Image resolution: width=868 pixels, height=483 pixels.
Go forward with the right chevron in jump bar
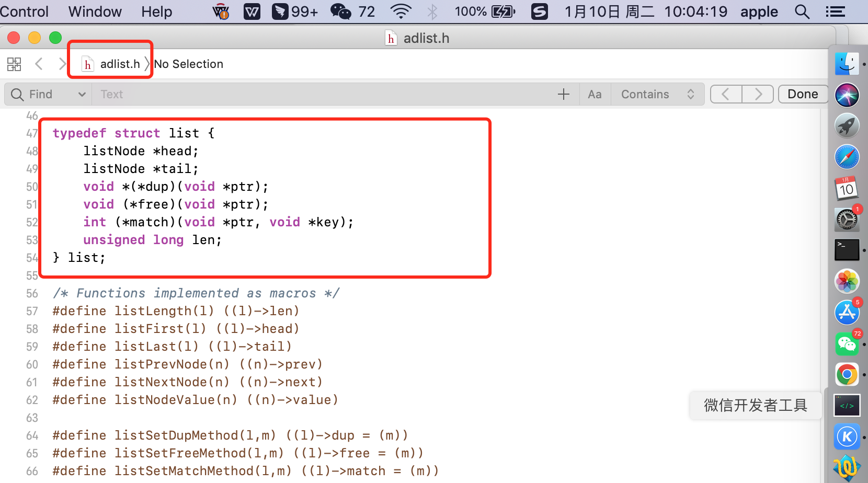pos(62,64)
